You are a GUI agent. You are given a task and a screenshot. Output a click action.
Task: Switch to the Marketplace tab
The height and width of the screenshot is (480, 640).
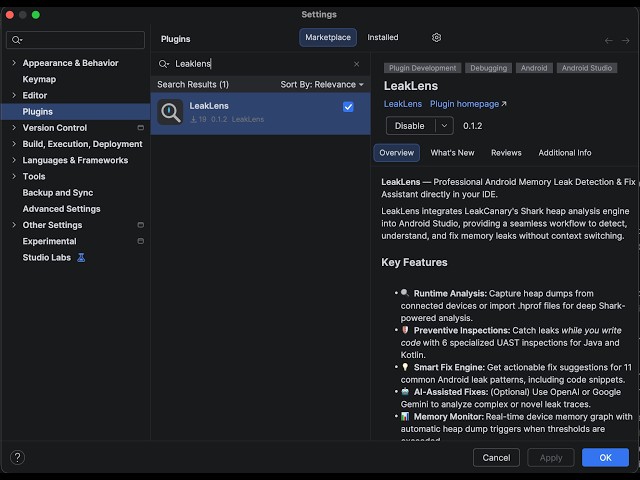(328, 38)
